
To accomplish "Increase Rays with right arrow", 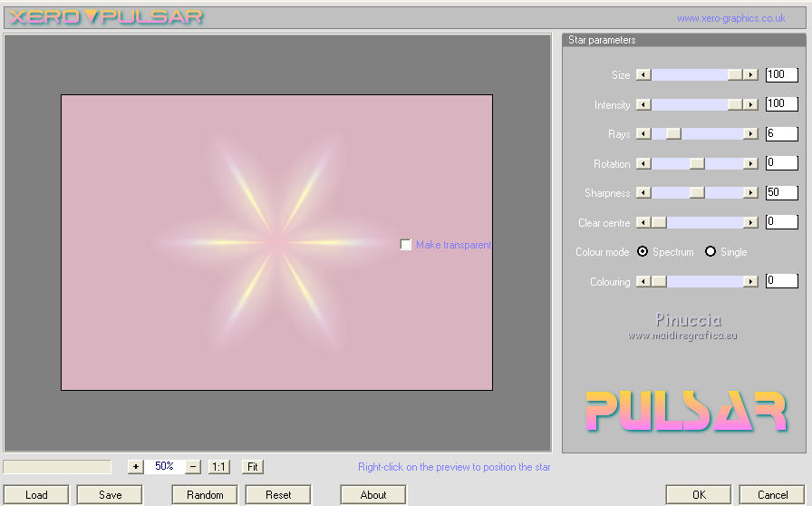I will (x=750, y=134).
